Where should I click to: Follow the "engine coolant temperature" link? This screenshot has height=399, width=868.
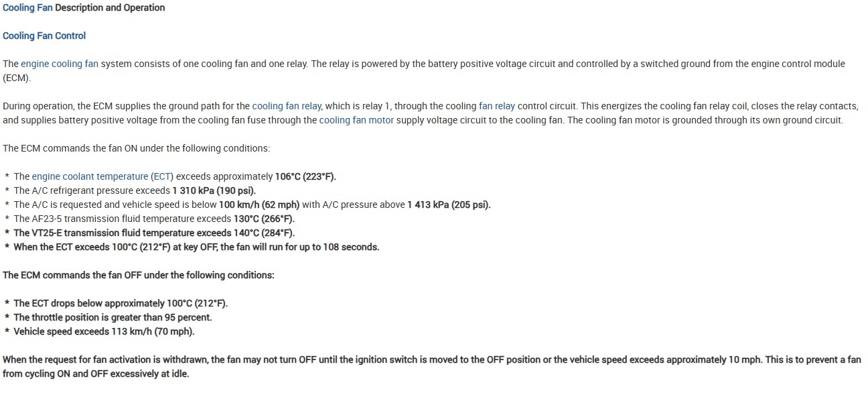[x=90, y=176]
